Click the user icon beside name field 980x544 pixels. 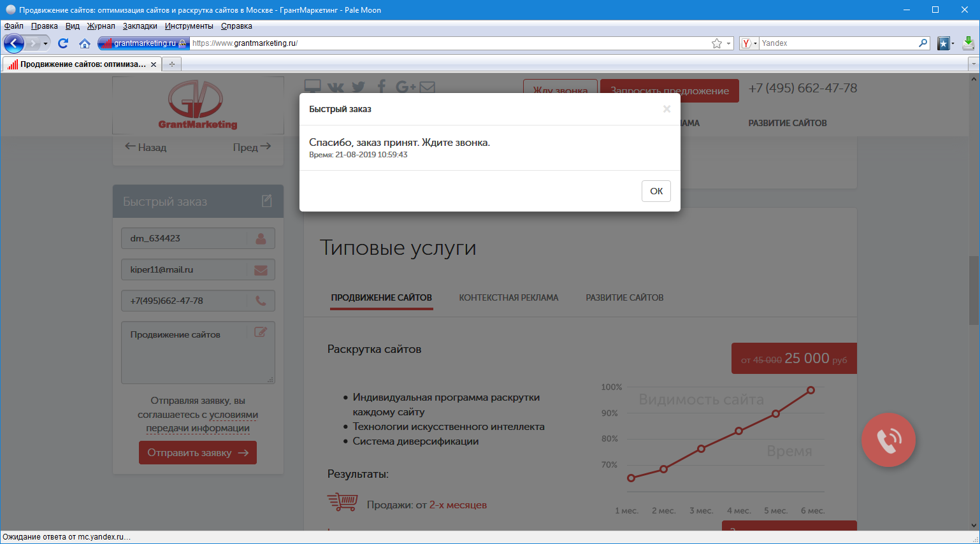tap(261, 238)
